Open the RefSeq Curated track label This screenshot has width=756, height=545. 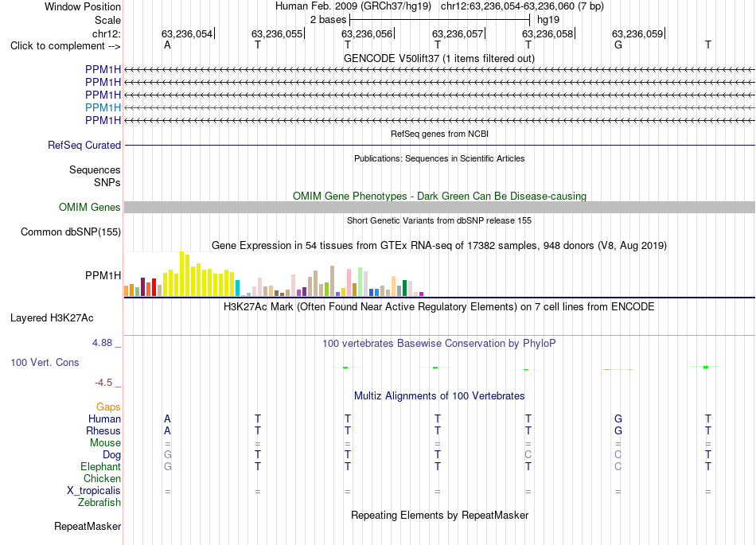click(x=84, y=145)
